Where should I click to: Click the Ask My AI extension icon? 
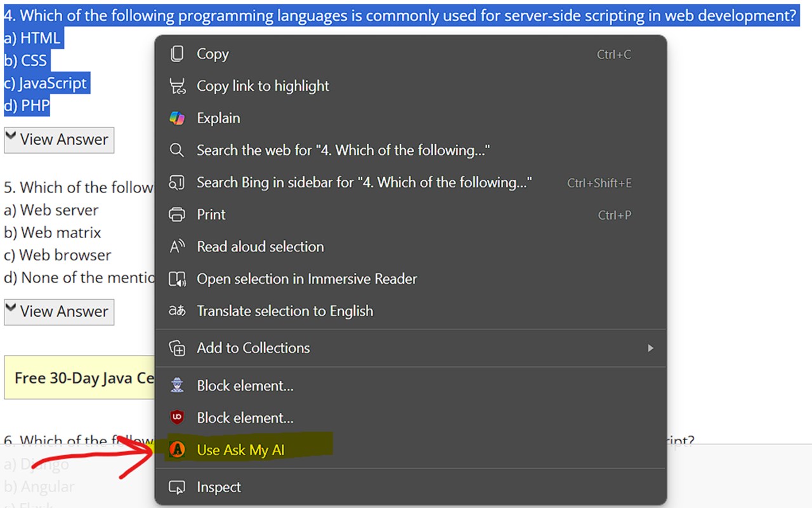click(178, 450)
